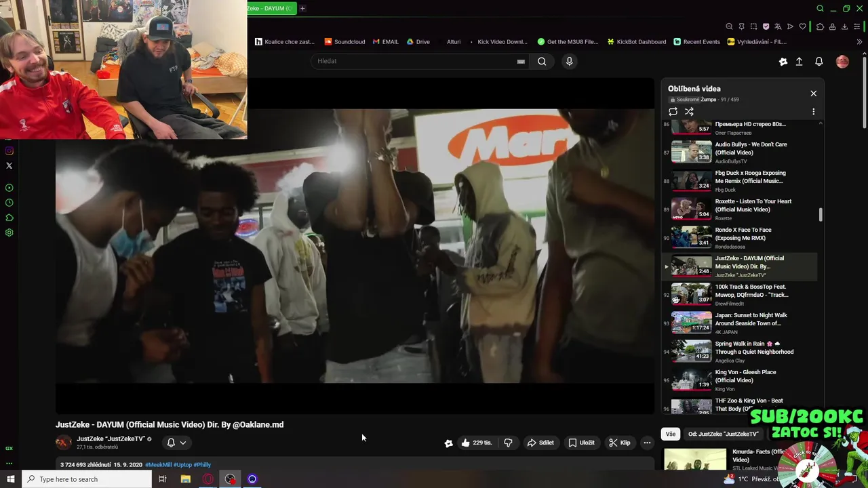868x488 pixels.
Task: Open #Uptop hashtag link
Action: (x=182, y=465)
